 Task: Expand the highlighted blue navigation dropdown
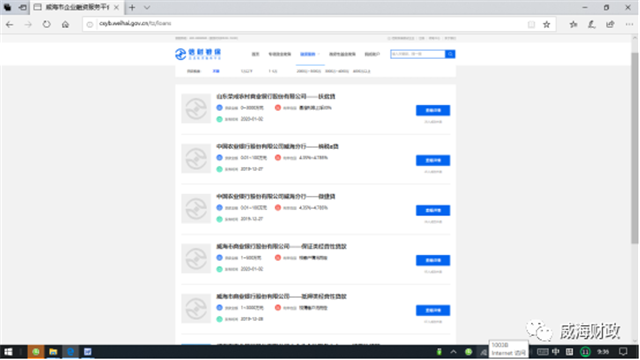[x=310, y=54]
